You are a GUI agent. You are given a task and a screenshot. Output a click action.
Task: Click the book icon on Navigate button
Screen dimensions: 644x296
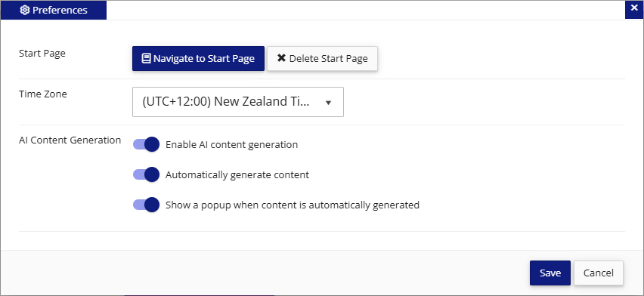click(146, 58)
